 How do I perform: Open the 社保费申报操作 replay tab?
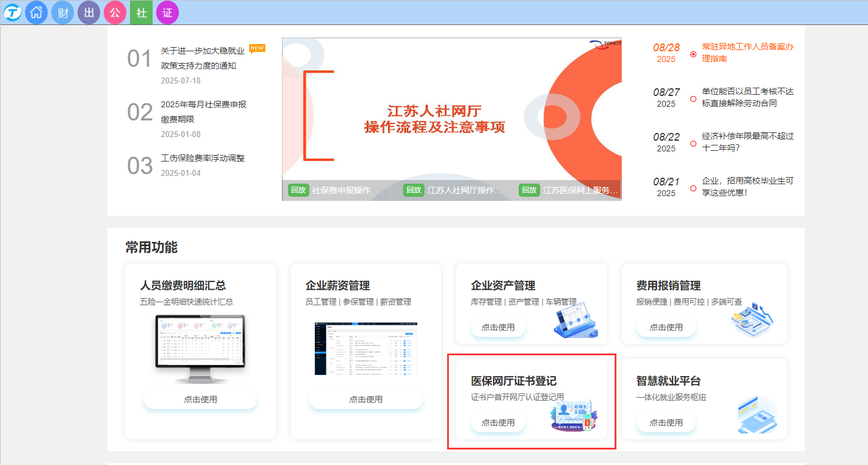click(330, 190)
